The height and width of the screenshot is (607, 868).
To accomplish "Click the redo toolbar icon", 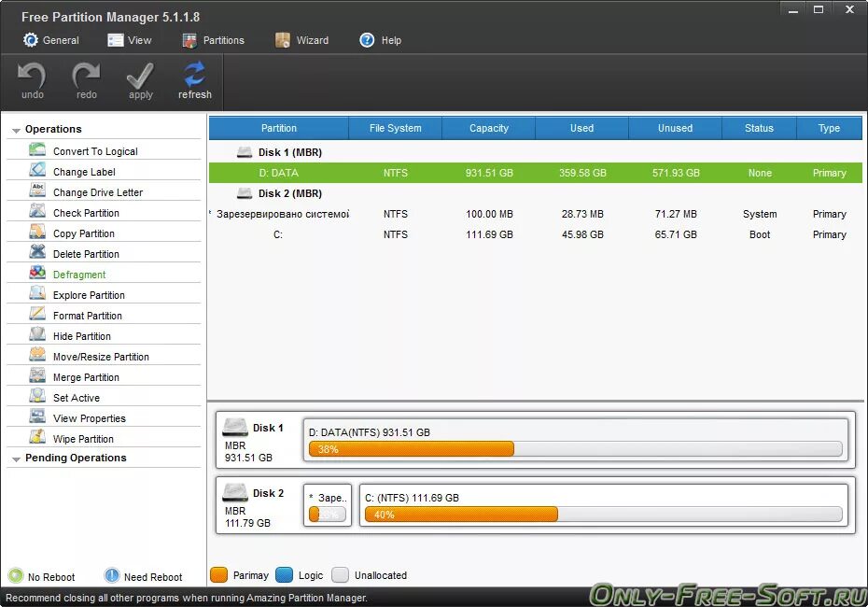I will point(86,76).
